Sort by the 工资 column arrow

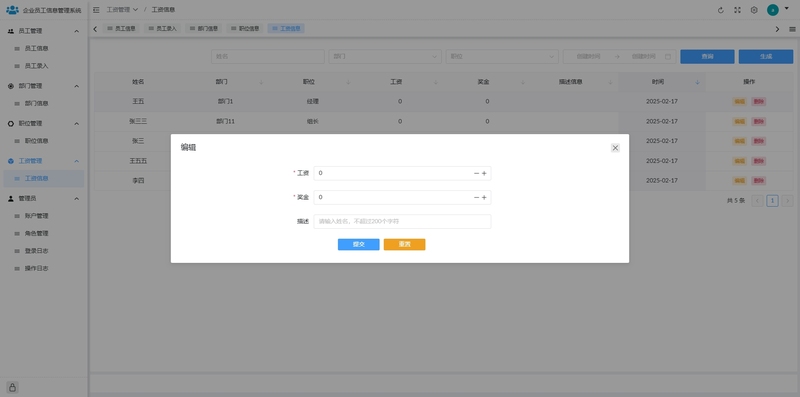(436, 82)
